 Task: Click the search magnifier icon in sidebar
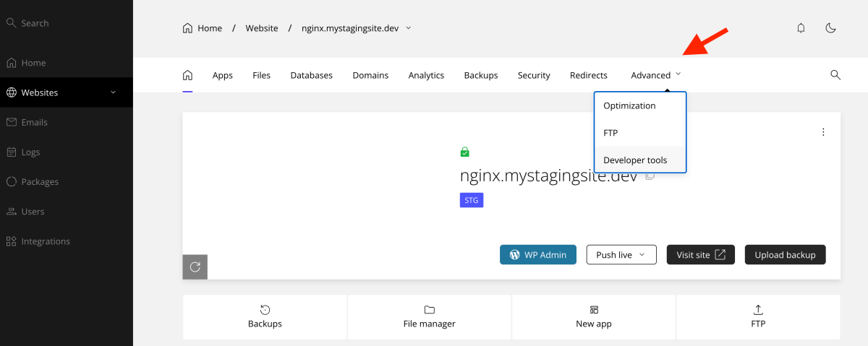click(x=11, y=23)
